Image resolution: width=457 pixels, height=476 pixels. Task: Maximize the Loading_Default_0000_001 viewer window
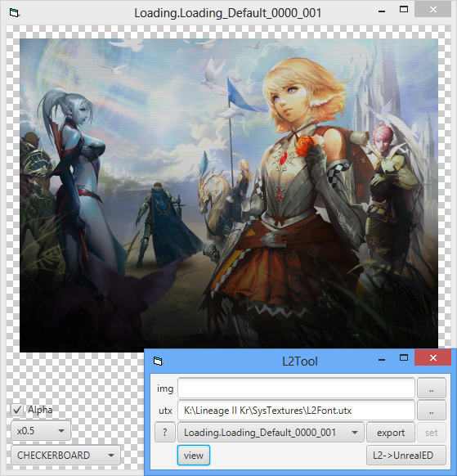404,9
